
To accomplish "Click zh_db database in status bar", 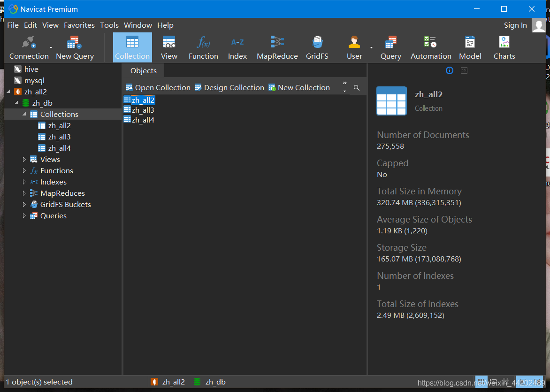I will point(209,382).
